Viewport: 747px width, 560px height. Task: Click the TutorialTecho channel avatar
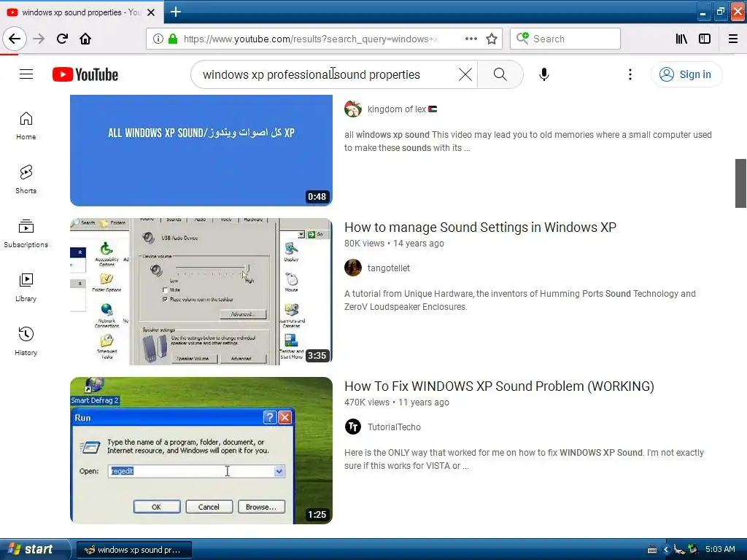coord(353,427)
